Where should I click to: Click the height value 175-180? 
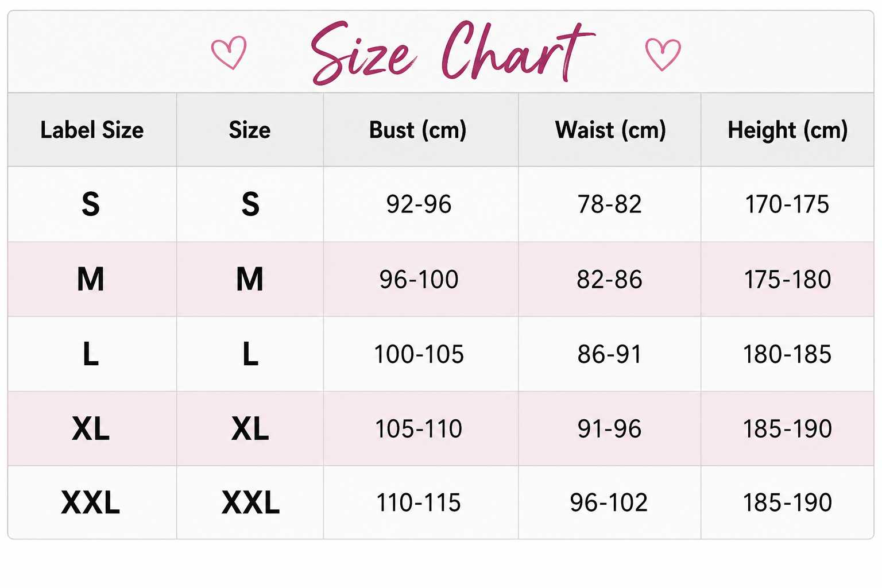point(788,280)
